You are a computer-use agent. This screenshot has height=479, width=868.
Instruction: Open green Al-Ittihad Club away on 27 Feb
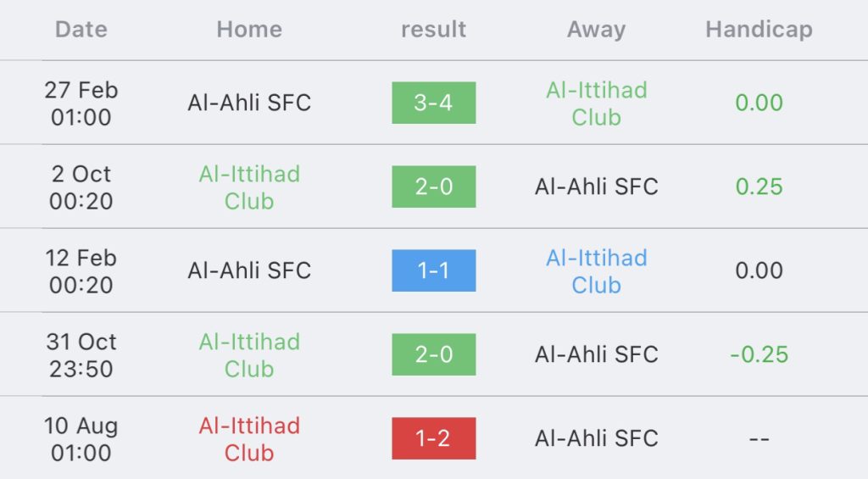tap(596, 103)
